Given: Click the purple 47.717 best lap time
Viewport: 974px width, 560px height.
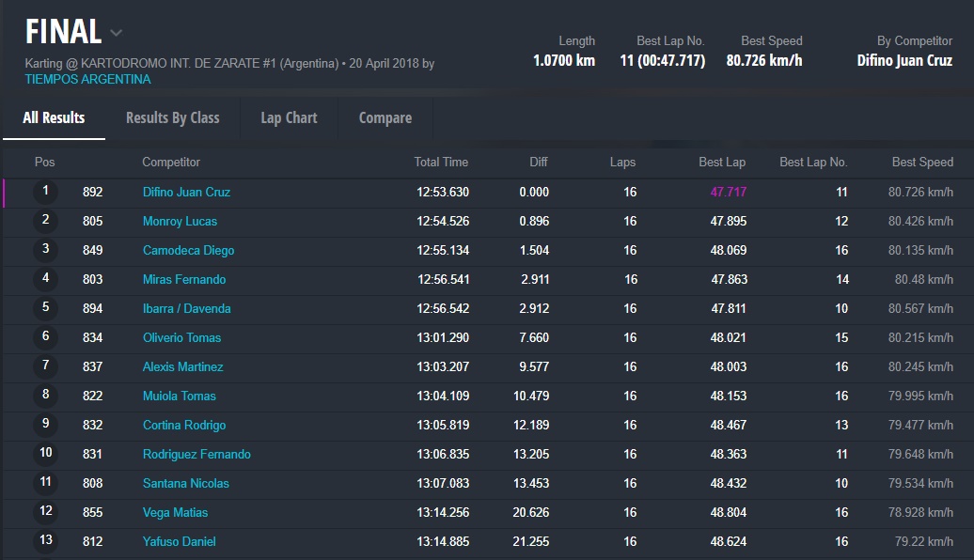Looking at the screenshot, I should pyautogui.click(x=728, y=192).
